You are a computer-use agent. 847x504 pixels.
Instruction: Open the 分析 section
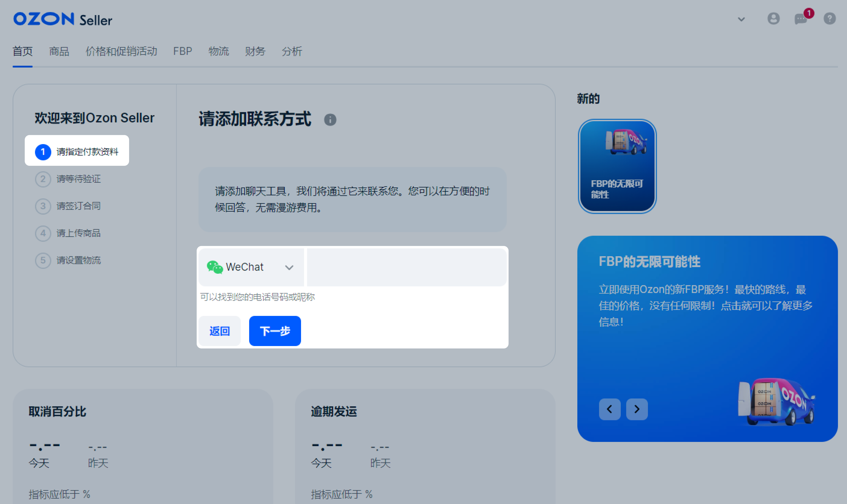pos(292,51)
